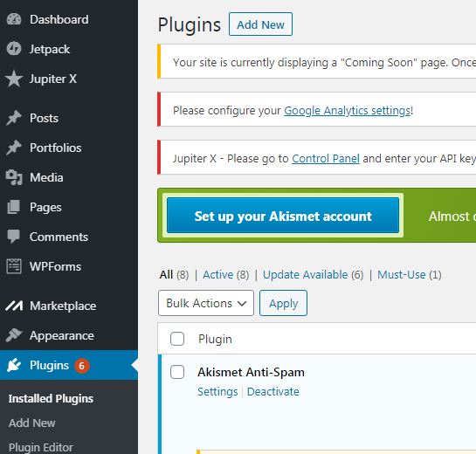Screen dimensions: 476x454
Task: Toggle the select-all Plugin checkbox
Action: point(177,339)
